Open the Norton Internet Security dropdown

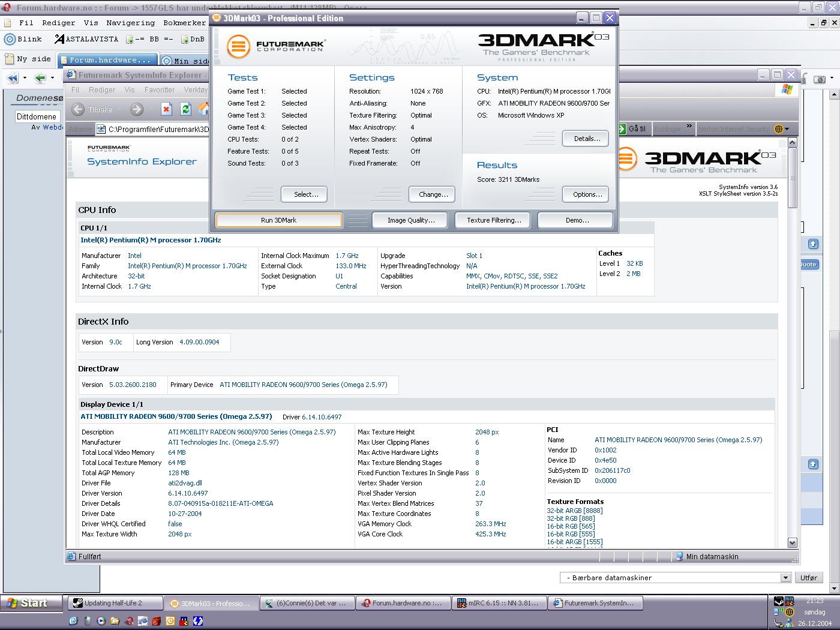click(x=787, y=129)
